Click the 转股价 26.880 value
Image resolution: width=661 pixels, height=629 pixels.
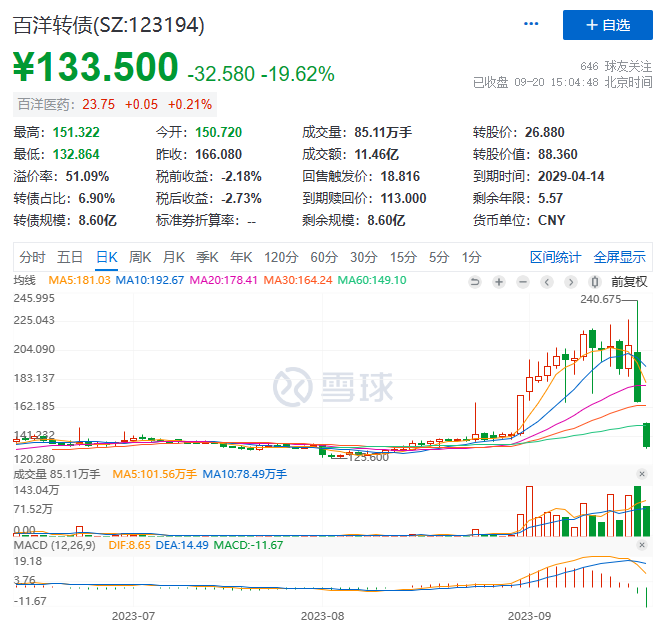[544, 132]
